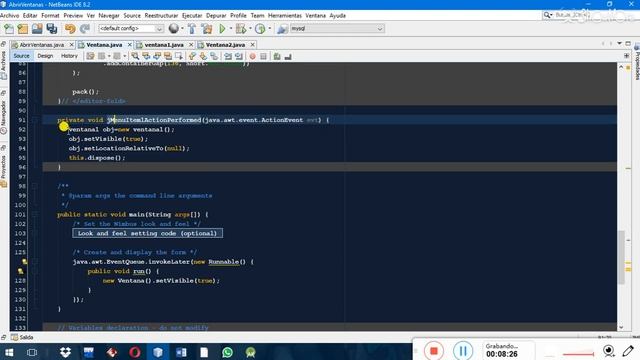Screen dimensions: 640x360
Task: Click the Open Project icon
Action: point(37,29)
